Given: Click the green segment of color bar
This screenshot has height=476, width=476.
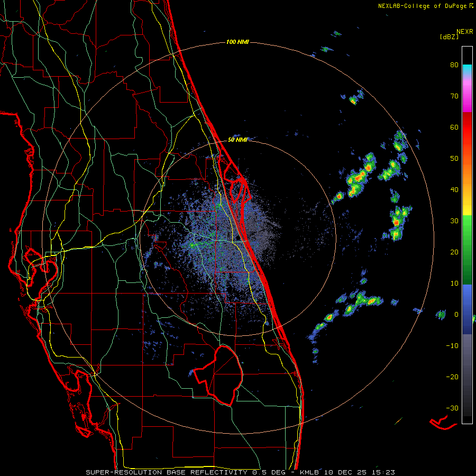Looking at the screenshot, I should 467,250.
